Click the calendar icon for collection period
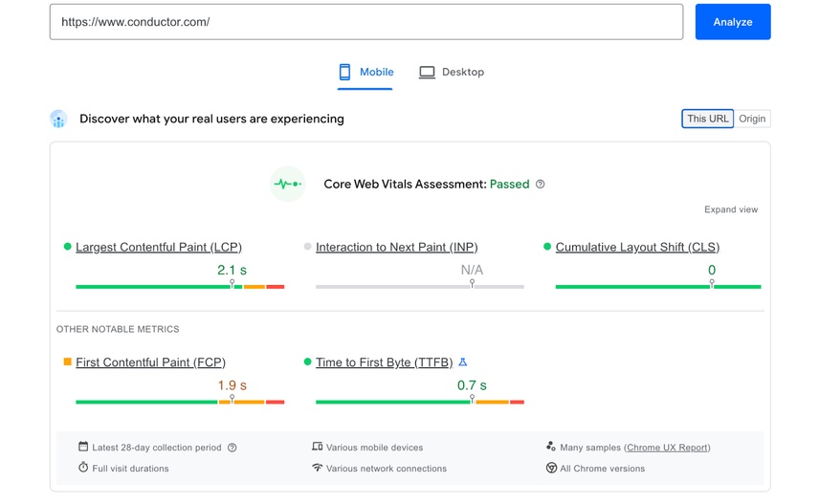819x504 pixels. [x=83, y=447]
